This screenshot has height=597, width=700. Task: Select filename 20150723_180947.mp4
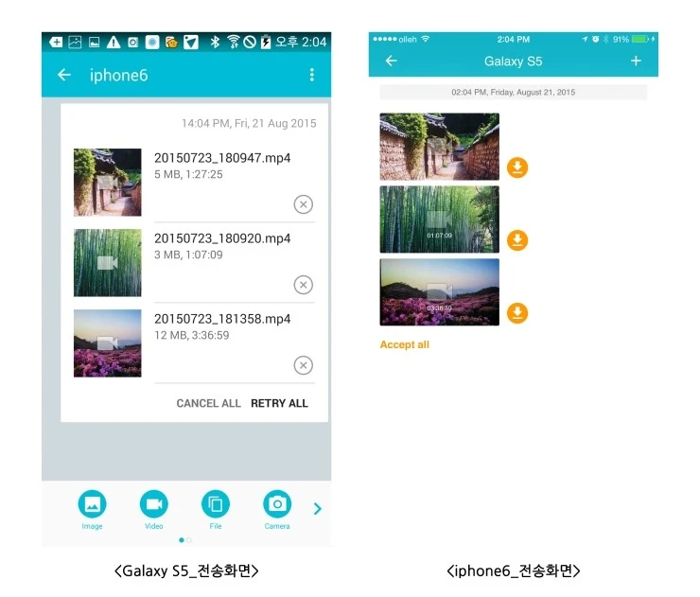point(222,158)
